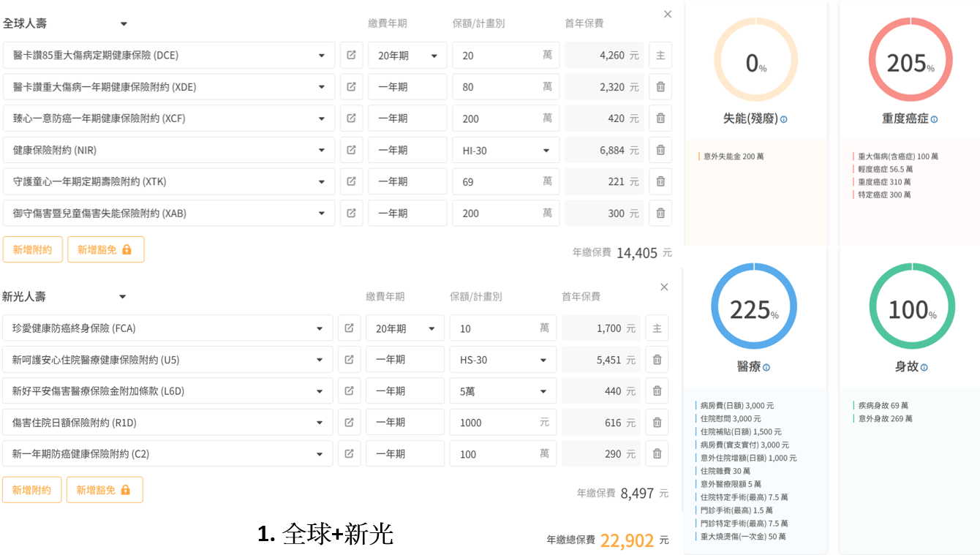The image size is (980, 555).
Task: Show info for 醫療 coverage
Action: pyautogui.click(x=766, y=368)
